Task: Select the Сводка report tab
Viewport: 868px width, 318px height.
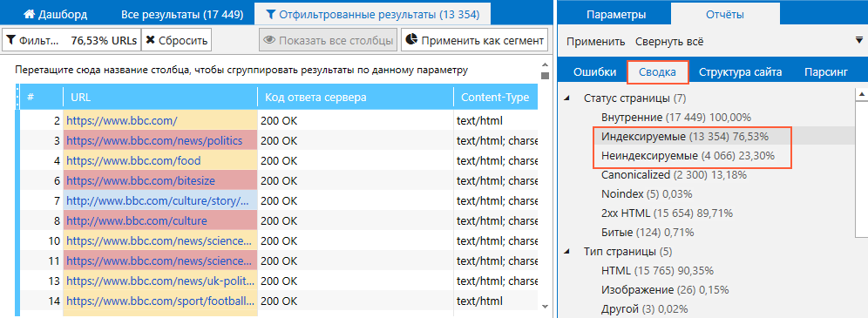Action: click(657, 72)
